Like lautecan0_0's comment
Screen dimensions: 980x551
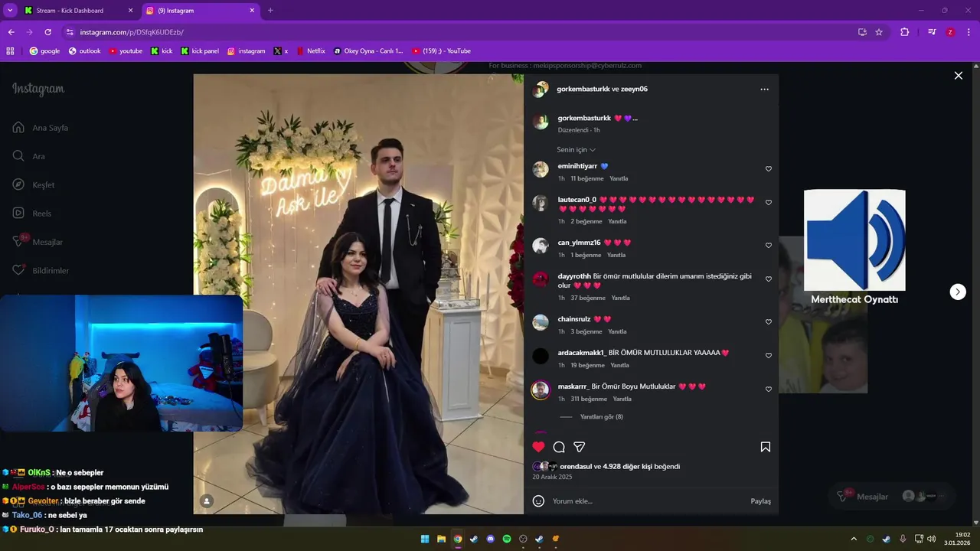point(769,203)
